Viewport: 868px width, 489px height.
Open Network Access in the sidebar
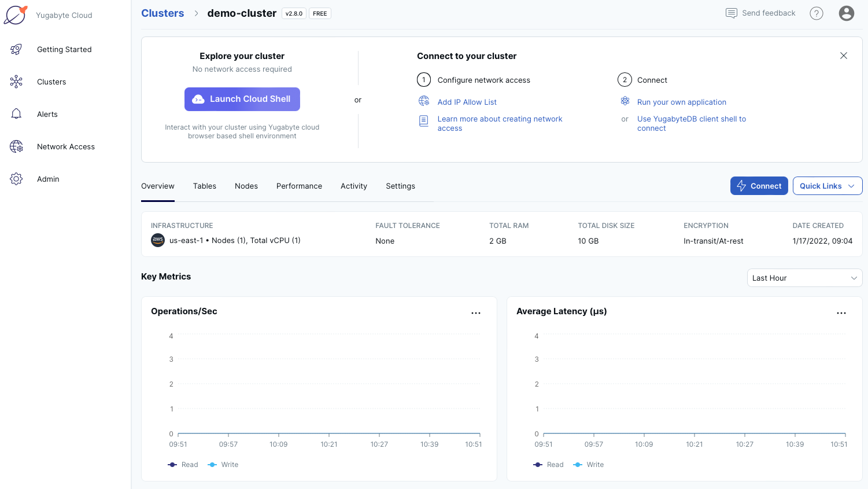[66, 146]
